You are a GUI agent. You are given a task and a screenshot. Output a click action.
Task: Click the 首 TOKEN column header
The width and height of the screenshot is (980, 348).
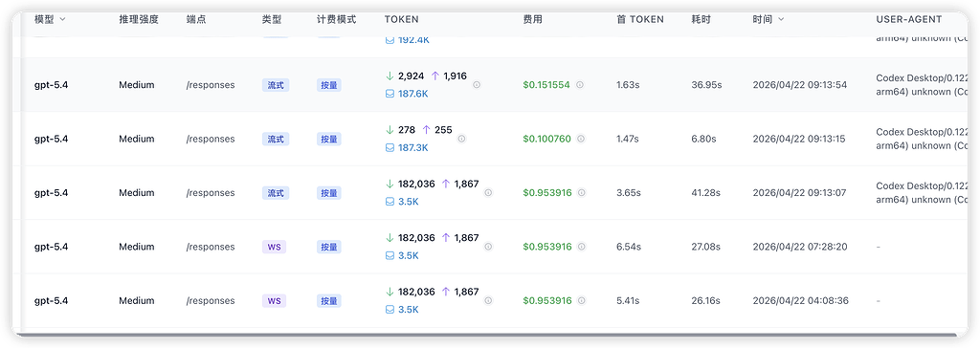[x=640, y=19]
